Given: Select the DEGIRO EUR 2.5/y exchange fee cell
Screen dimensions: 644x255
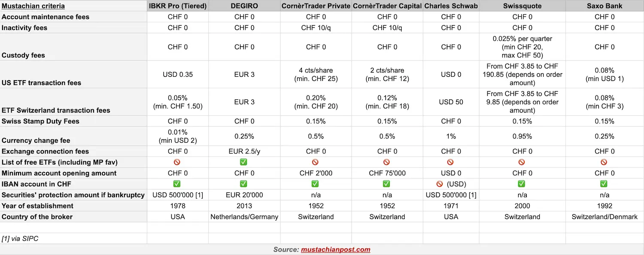Looking at the screenshot, I should pyautogui.click(x=244, y=151).
